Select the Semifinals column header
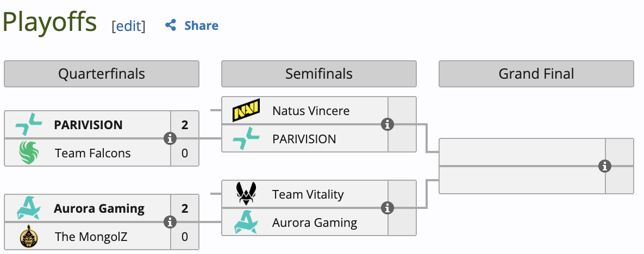The image size is (644, 254). click(x=319, y=74)
